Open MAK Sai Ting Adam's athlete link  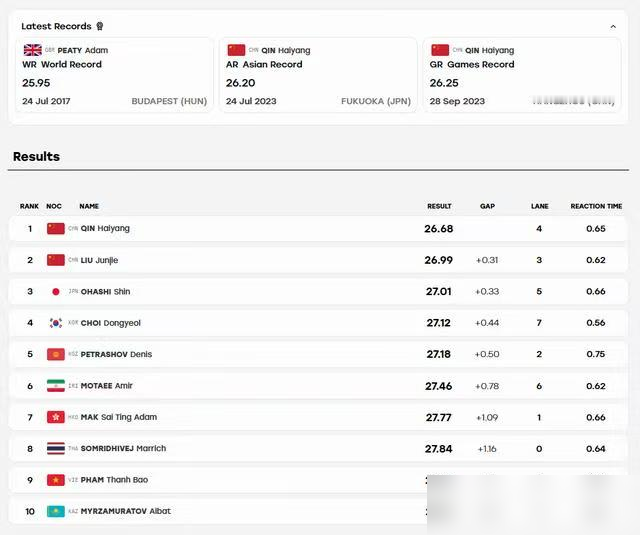(119, 417)
